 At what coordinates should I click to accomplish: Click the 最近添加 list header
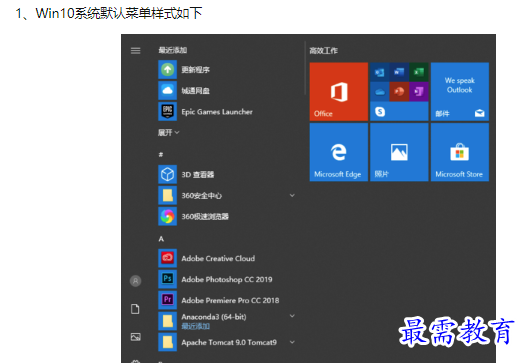click(172, 50)
